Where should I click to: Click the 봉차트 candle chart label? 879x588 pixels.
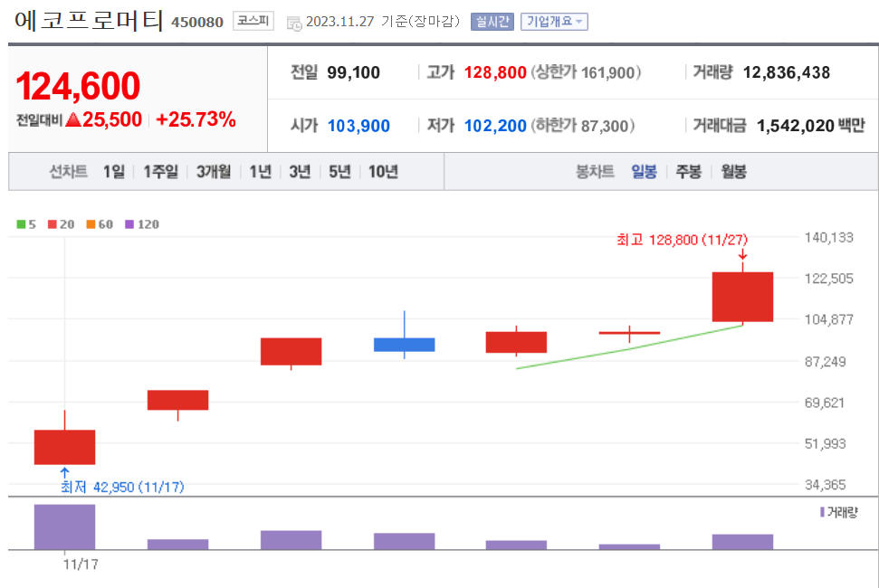[x=595, y=171]
